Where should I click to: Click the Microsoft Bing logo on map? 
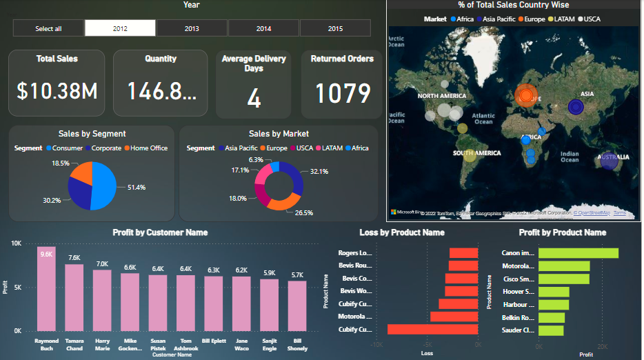(x=406, y=212)
